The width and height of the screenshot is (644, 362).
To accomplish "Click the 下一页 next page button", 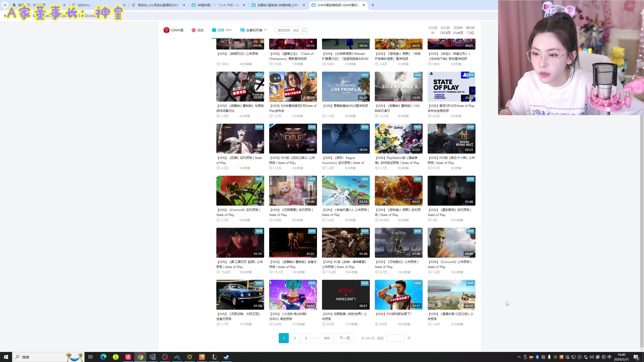I will pyautogui.click(x=345, y=338).
